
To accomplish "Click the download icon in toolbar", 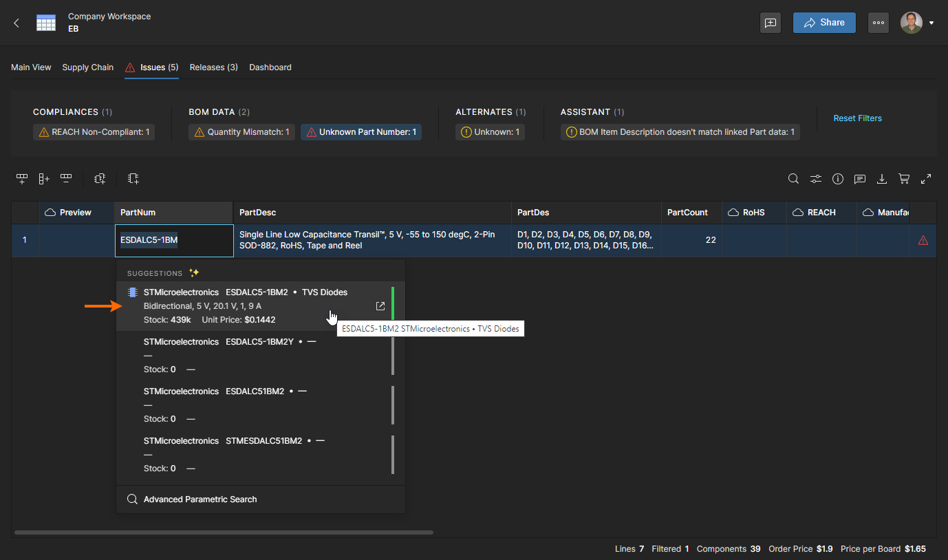I will pos(881,179).
